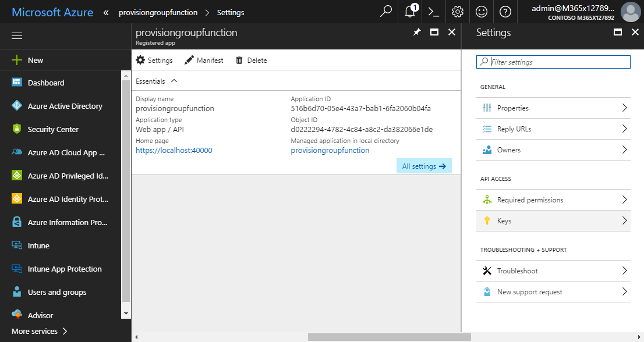This screenshot has height=342, width=644.
Task: Click the horizontal scrollbar thumb at bottom
Action: click(389, 337)
